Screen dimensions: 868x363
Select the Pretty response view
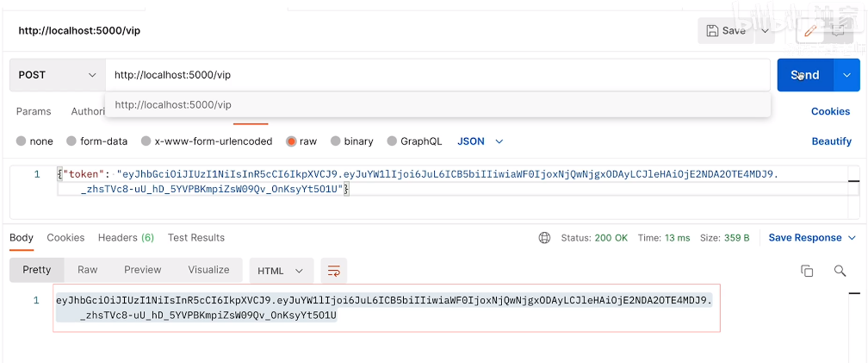click(x=36, y=270)
